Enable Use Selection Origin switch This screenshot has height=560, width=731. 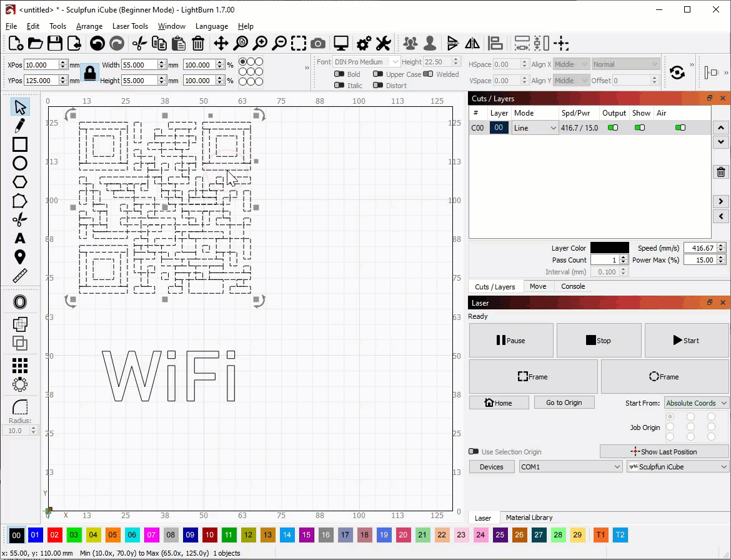pos(474,452)
